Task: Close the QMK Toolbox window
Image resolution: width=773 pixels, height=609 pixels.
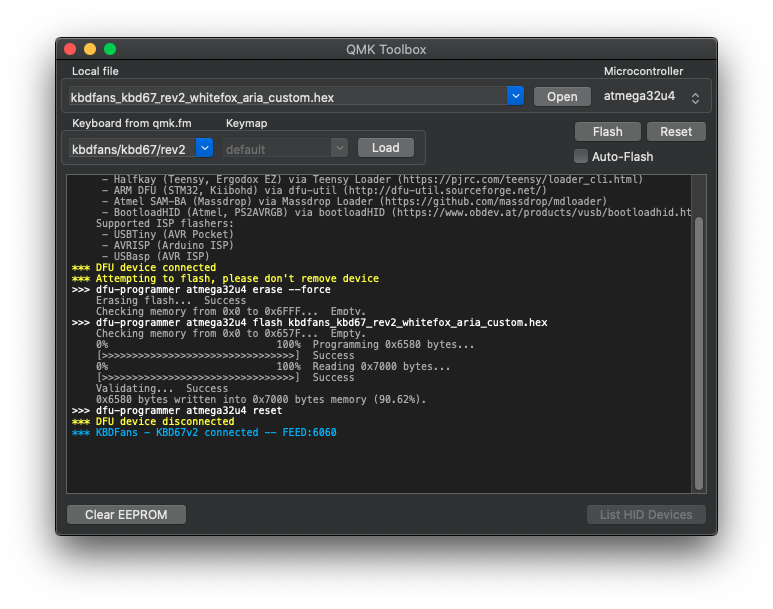Action: click(70, 49)
